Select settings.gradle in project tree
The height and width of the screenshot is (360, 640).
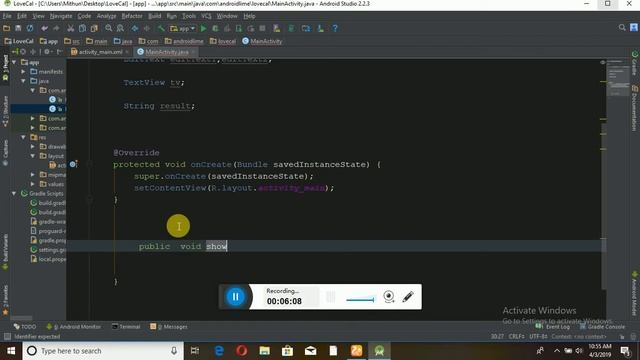(x=48, y=250)
